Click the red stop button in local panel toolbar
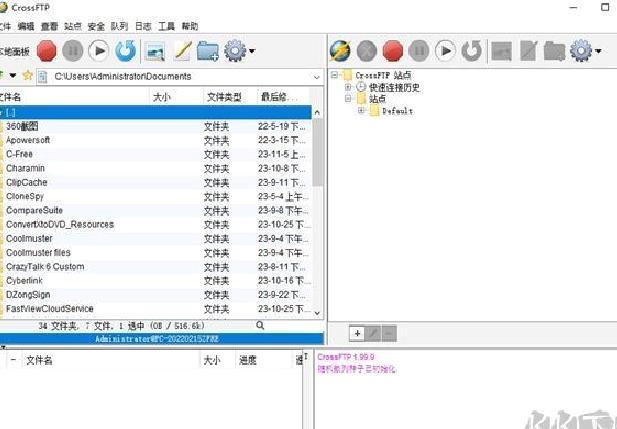 [x=47, y=51]
